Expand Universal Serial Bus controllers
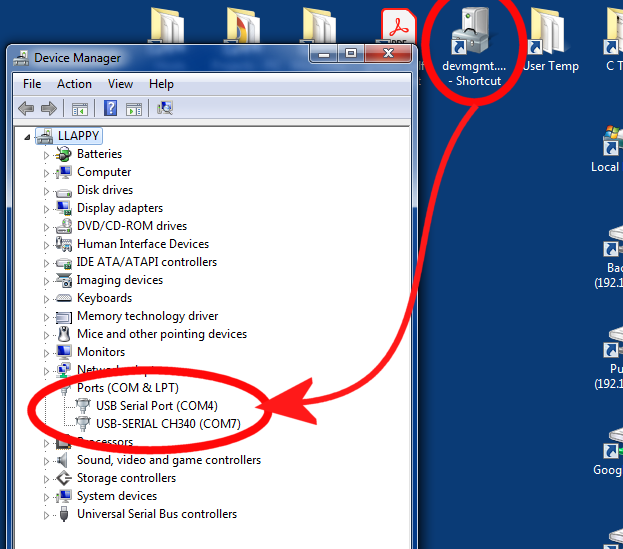Screen dimensions: 623x549 coord(46,515)
